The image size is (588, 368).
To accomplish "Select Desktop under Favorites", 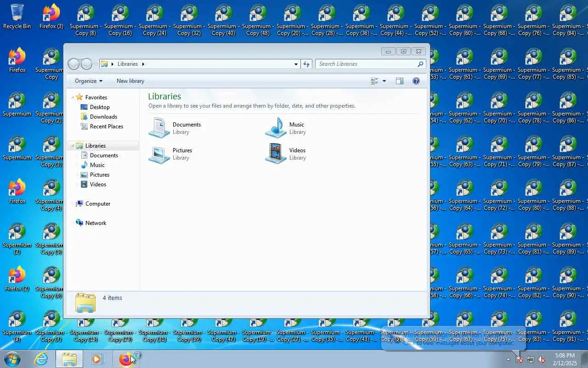I will coord(100,107).
